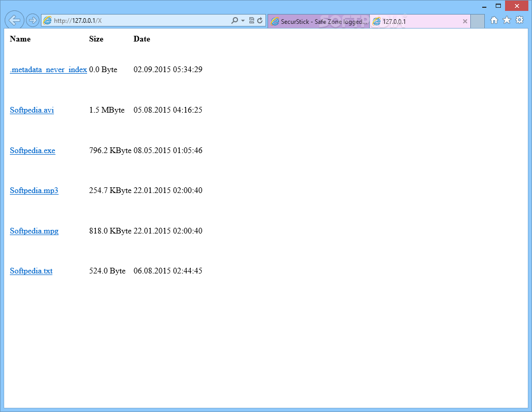Minimize the browser window
This screenshot has width=532, height=412.
[484, 6]
